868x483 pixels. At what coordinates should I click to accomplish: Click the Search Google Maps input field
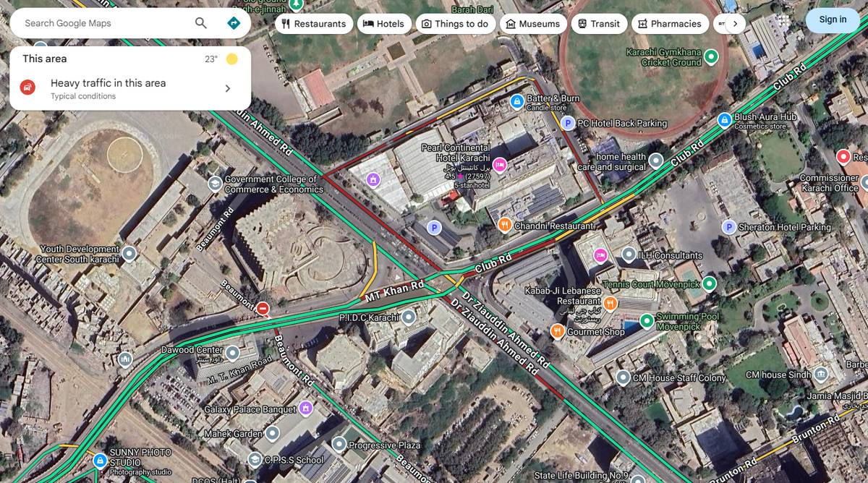pyautogui.click(x=101, y=22)
